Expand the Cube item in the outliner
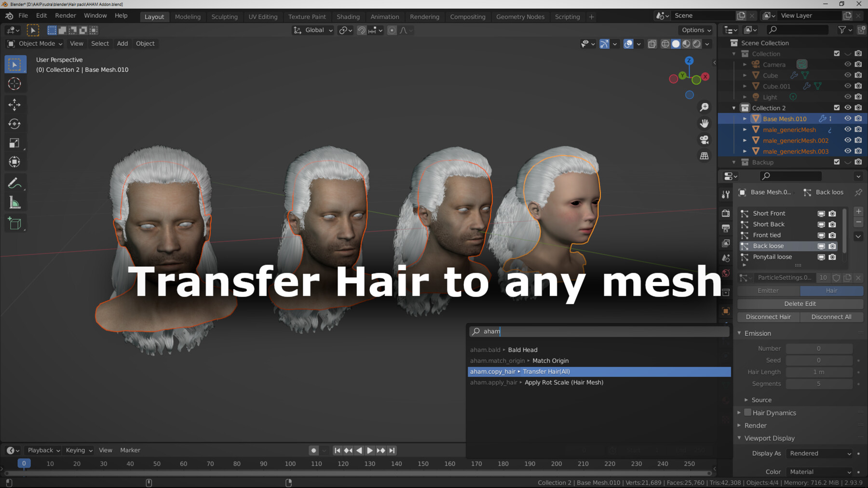Viewport: 868px width, 488px height. tap(745, 75)
